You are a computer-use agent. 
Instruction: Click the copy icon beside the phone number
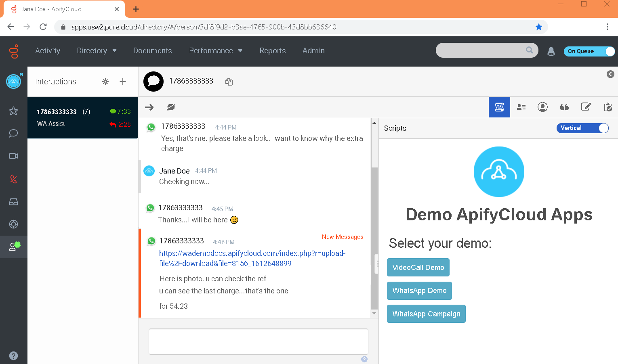pos(229,82)
